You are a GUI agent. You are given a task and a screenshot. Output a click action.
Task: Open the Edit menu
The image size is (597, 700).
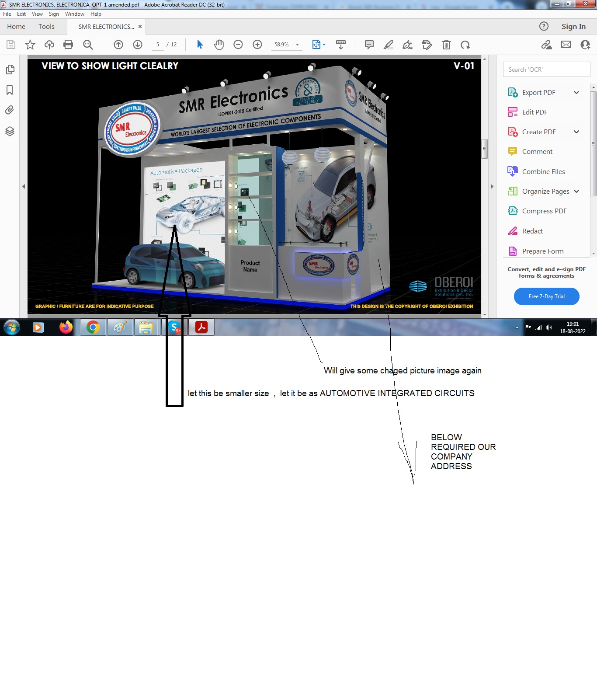click(21, 14)
